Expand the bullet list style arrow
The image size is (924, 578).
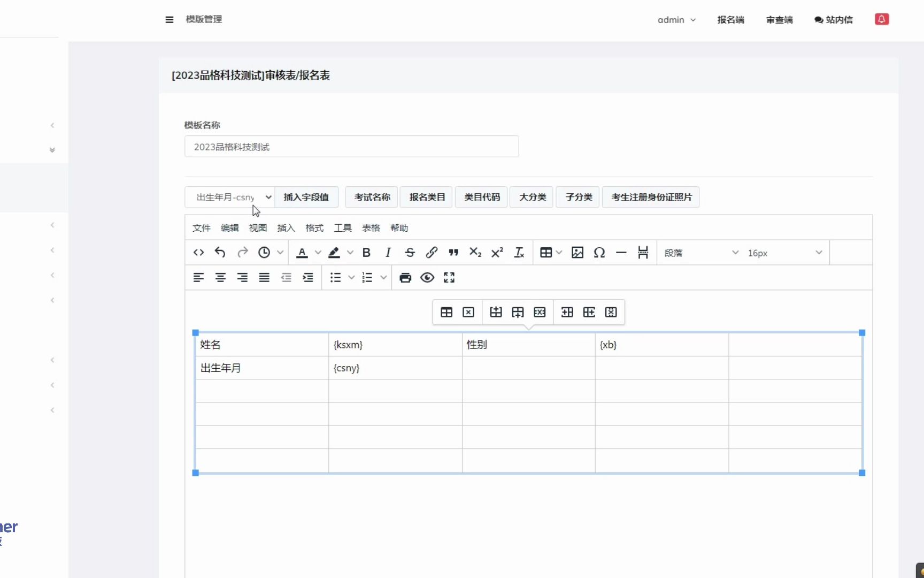[351, 277]
